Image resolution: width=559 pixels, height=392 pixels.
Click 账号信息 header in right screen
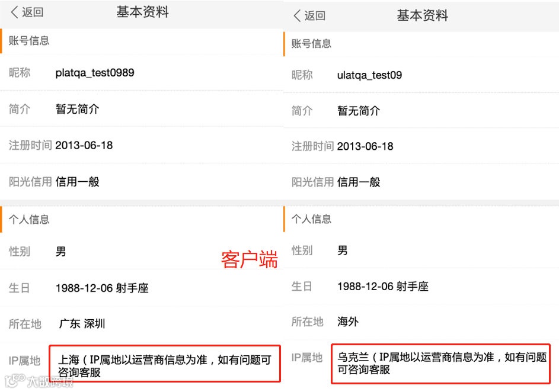311,44
